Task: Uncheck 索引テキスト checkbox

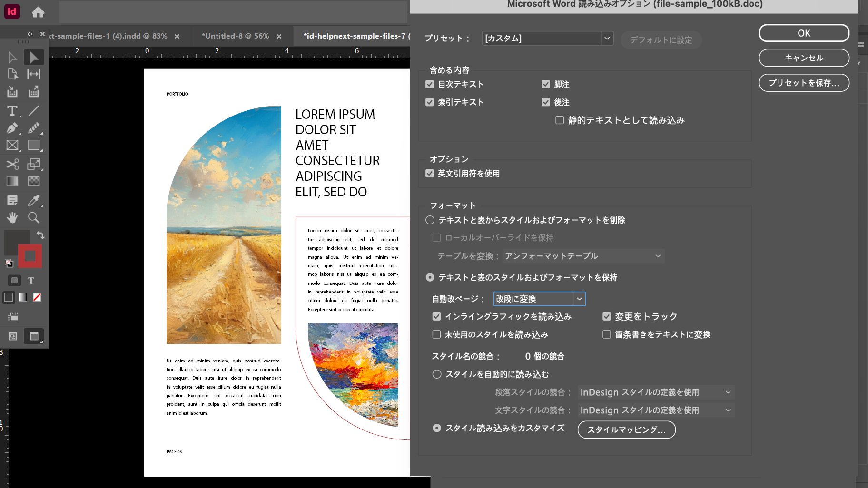Action: point(430,102)
